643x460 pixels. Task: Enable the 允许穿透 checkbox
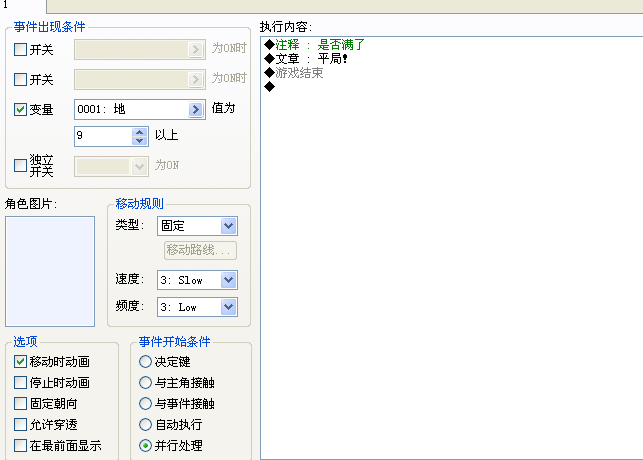20,424
